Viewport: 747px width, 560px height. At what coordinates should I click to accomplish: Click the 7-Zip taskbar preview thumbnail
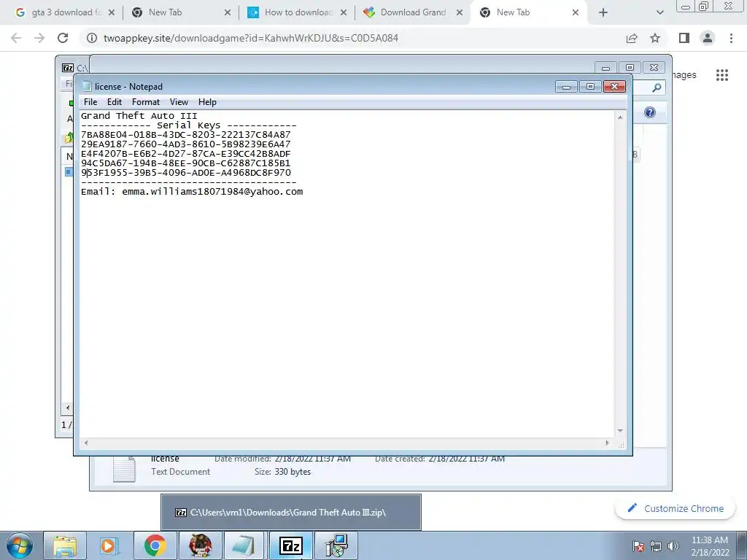290,513
